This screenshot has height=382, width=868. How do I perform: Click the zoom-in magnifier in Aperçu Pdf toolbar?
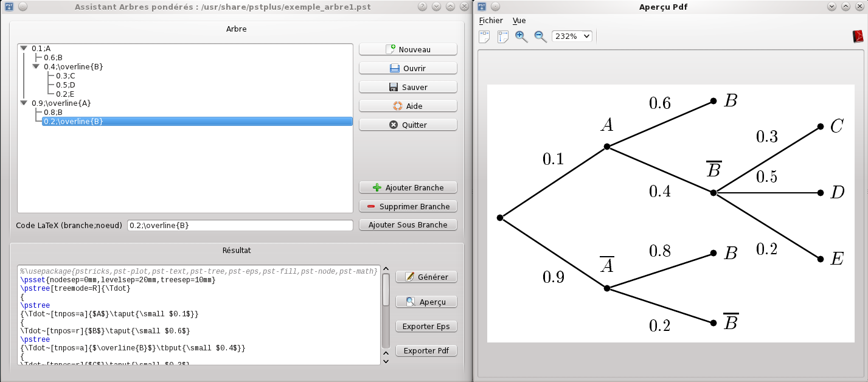point(521,36)
